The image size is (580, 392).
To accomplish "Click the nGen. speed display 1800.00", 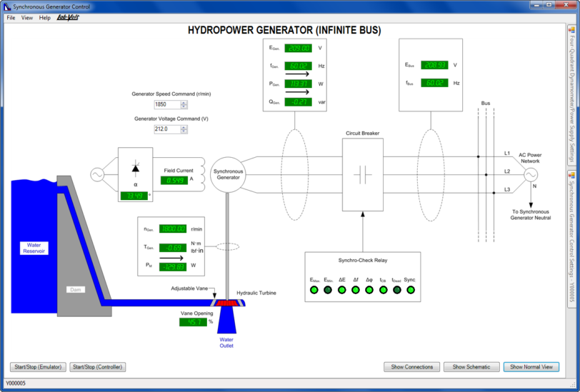I will click(x=173, y=228).
